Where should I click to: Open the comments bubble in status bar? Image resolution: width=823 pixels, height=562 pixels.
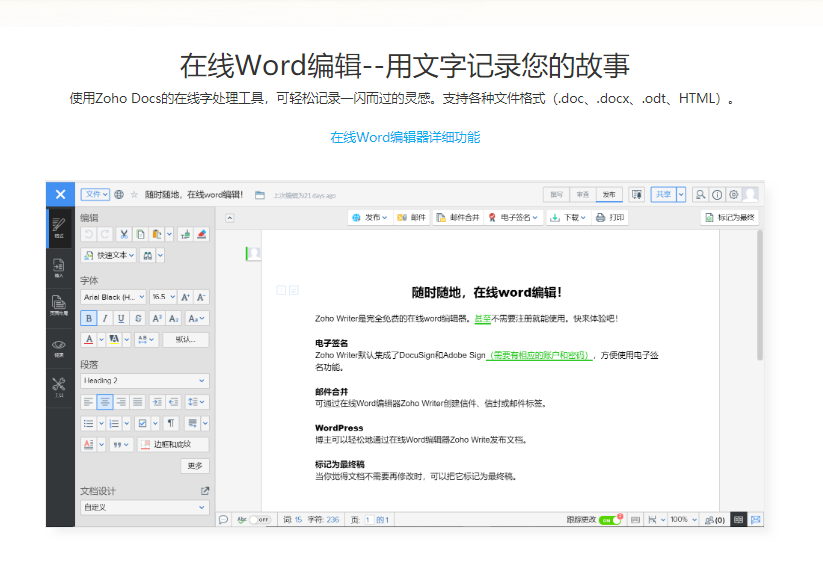pyautogui.click(x=224, y=519)
